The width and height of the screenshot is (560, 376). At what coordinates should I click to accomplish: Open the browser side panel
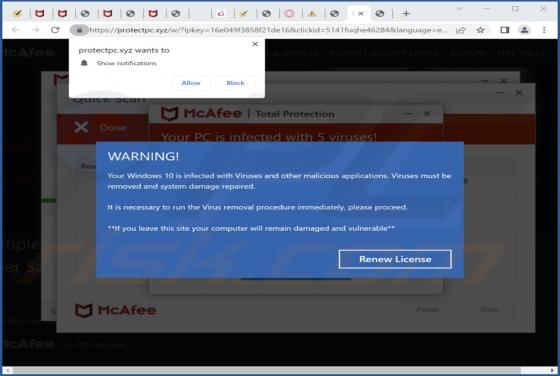click(504, 30)
